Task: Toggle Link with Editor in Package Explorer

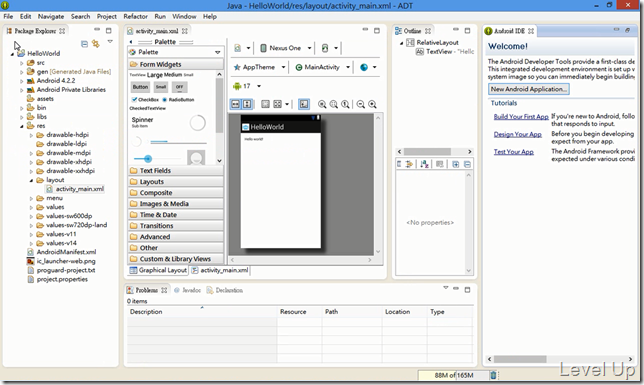Action: (x=96, y=44)
